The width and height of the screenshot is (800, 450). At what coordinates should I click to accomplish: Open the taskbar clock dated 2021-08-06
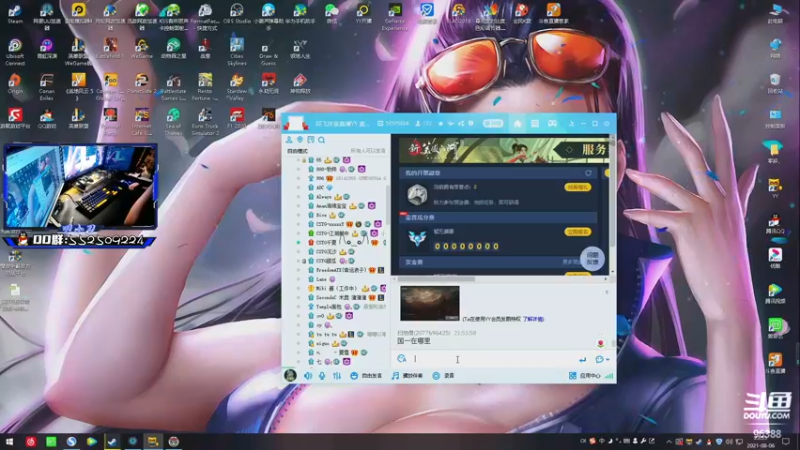760,441
